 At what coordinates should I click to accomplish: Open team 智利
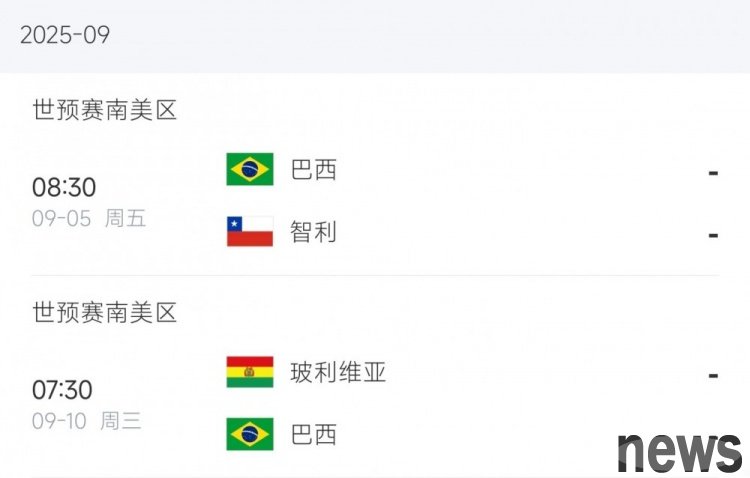(x=314, y=232)
